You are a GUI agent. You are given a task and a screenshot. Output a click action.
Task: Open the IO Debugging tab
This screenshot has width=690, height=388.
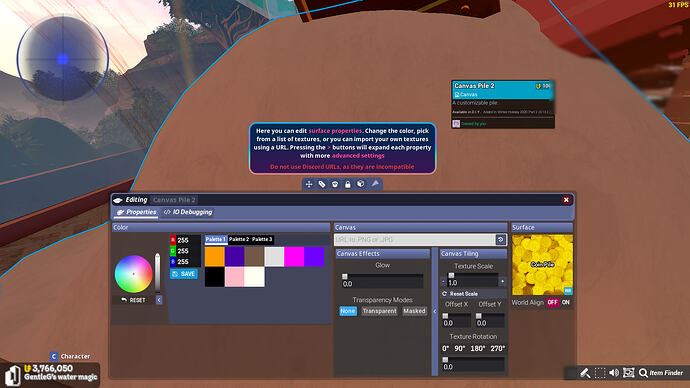(x=188, y=212)
